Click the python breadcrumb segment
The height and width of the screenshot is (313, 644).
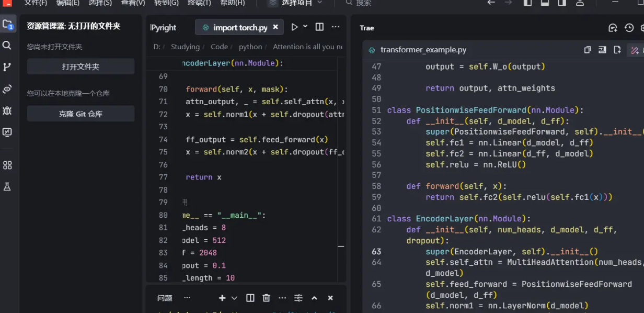tap(250, 47)
